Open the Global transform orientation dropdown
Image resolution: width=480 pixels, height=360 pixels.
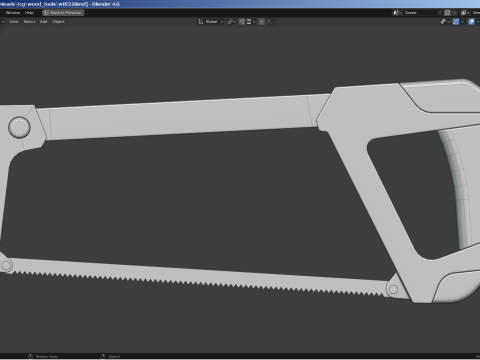[211, 22]
